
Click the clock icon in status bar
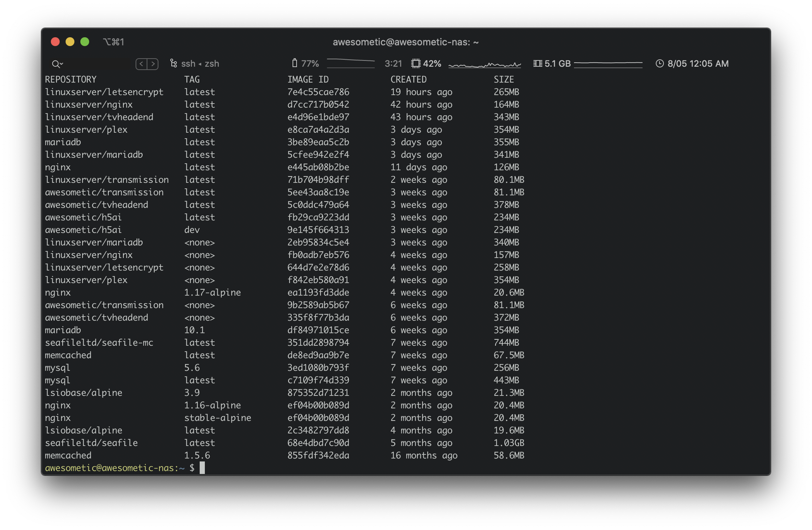(659, 63)
